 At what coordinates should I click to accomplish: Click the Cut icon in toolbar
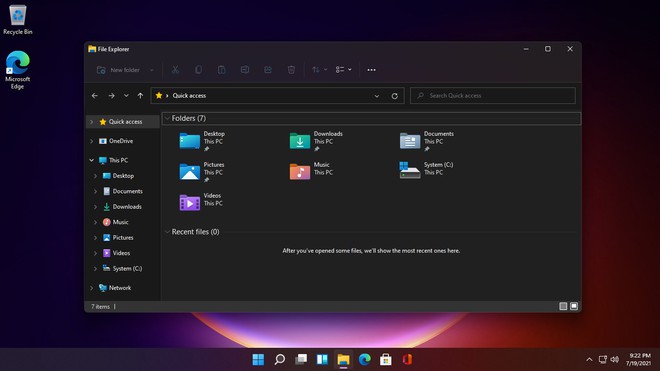tap(175, 70)
